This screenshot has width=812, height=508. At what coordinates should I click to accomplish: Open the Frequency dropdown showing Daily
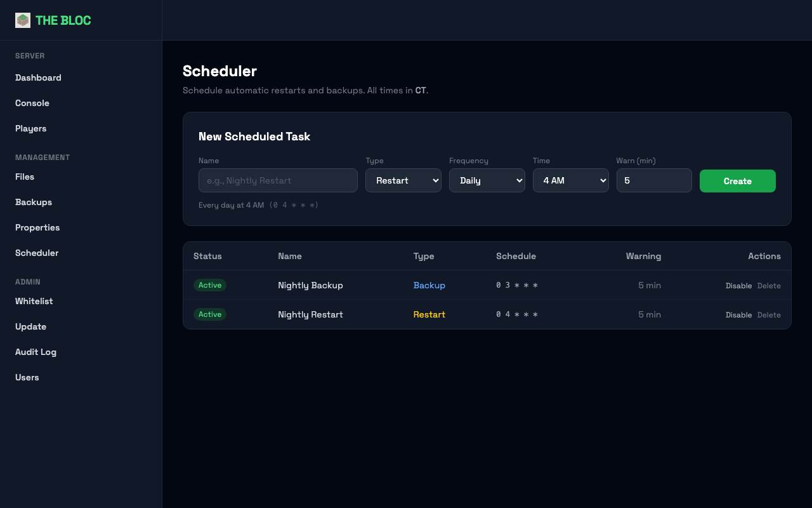pyautogui.click(x=487, y=180)
